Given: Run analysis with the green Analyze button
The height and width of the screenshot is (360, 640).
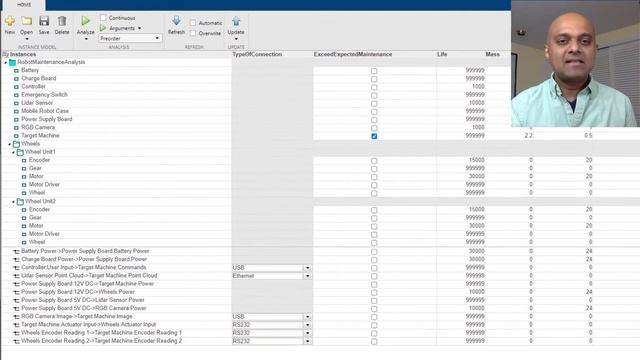Looking at the screenshot, I should click(85, 21).
